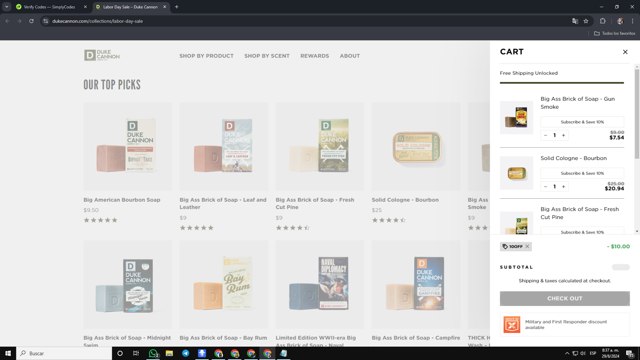
Task: Close the Verify Codes tab
Action: click(x=85, y=7)
